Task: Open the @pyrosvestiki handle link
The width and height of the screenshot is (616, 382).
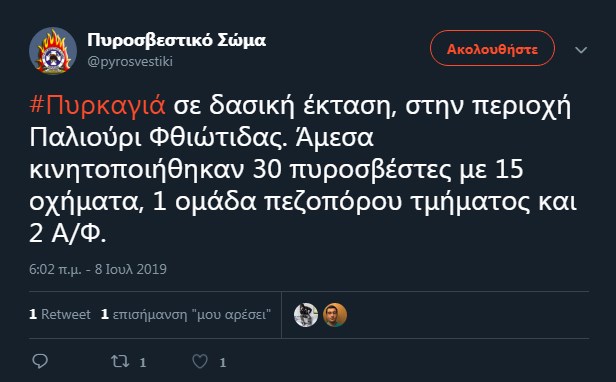Action: (130, 62)
